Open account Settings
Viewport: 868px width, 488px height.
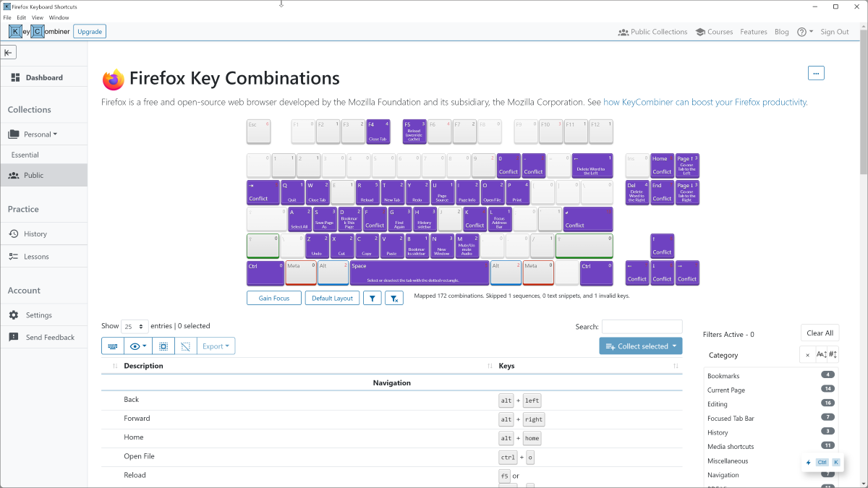coord(43,315)
